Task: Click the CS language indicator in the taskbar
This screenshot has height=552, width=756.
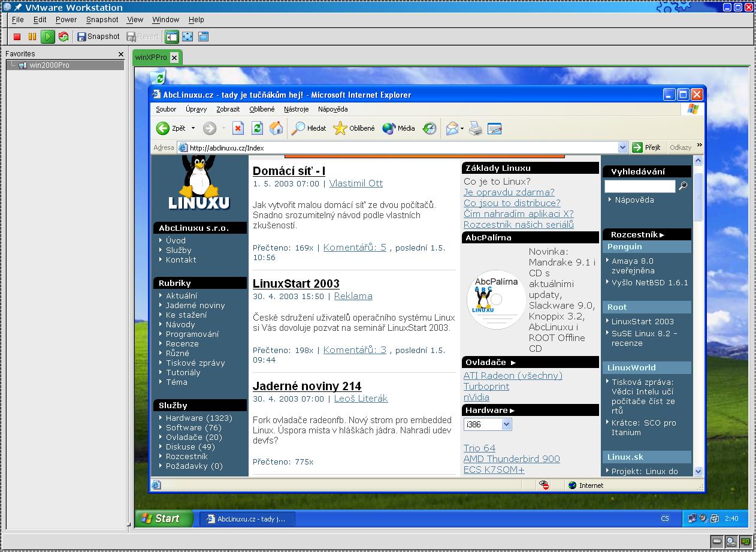Action: [x=665, y=519]
